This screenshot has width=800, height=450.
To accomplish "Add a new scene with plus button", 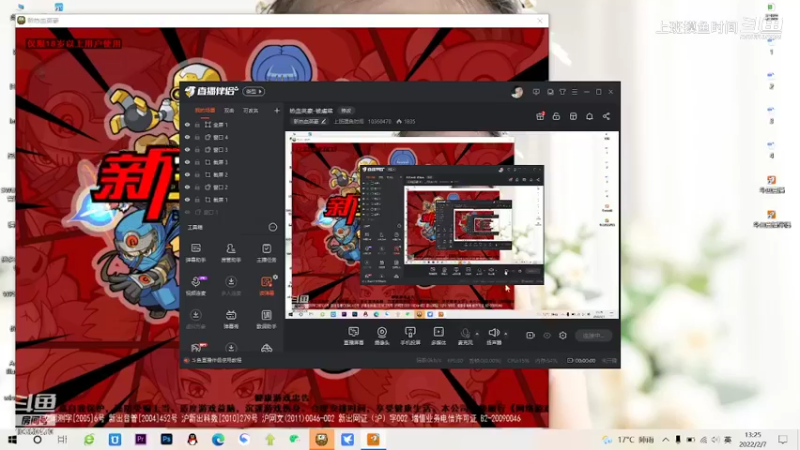I will pyautogui.click(x=277, y=110).
